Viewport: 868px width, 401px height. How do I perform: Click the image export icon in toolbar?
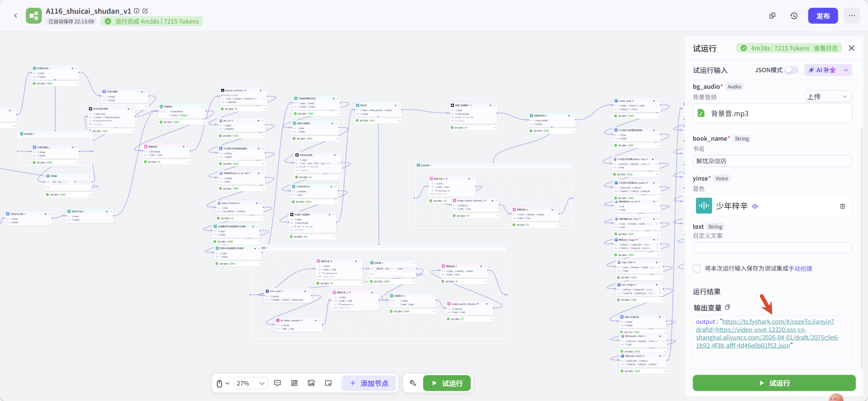pyautogui.click(x=311, y=383)
